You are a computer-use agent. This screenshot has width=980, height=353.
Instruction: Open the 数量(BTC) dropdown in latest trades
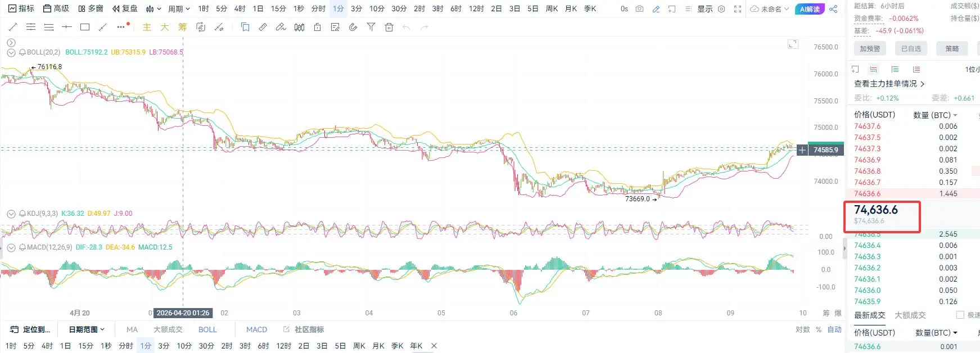936,333
